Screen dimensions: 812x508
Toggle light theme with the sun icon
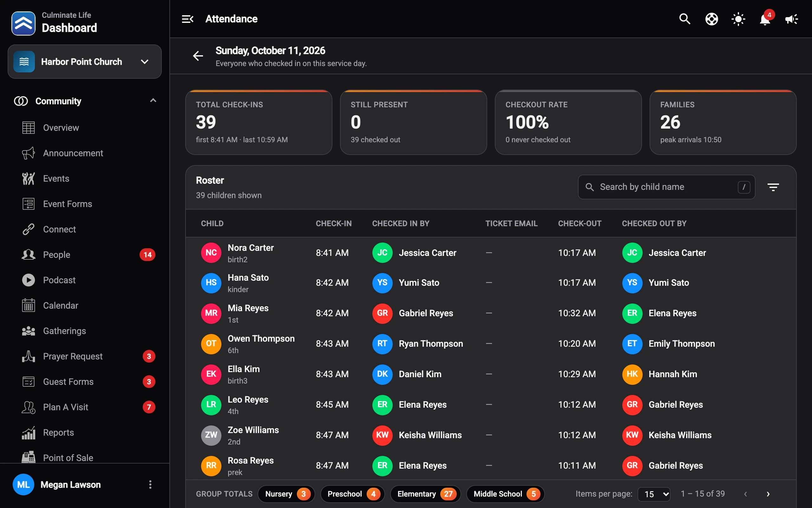click(738, 19)
